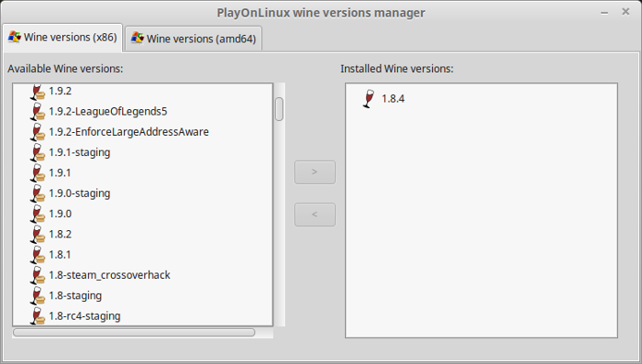Switch to Wine versions (amd64) tab

click(194, 39)
